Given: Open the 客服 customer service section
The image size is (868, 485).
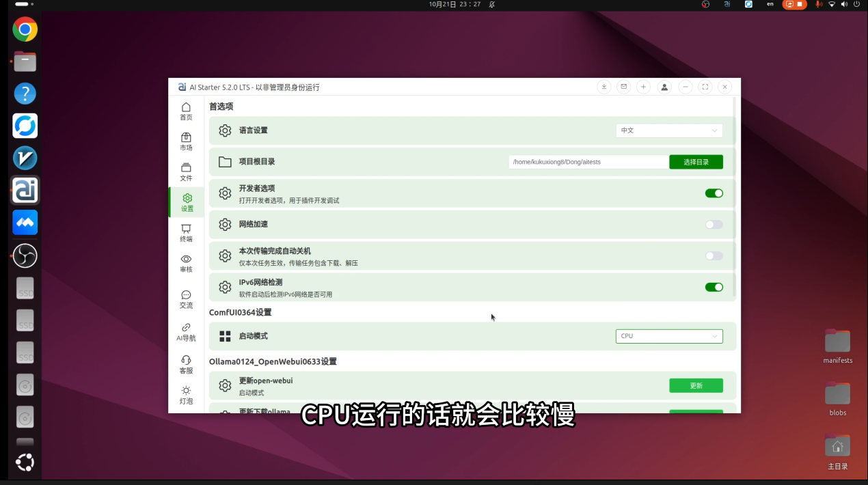Looking at the screenshot, I should (x=186, y=364).
